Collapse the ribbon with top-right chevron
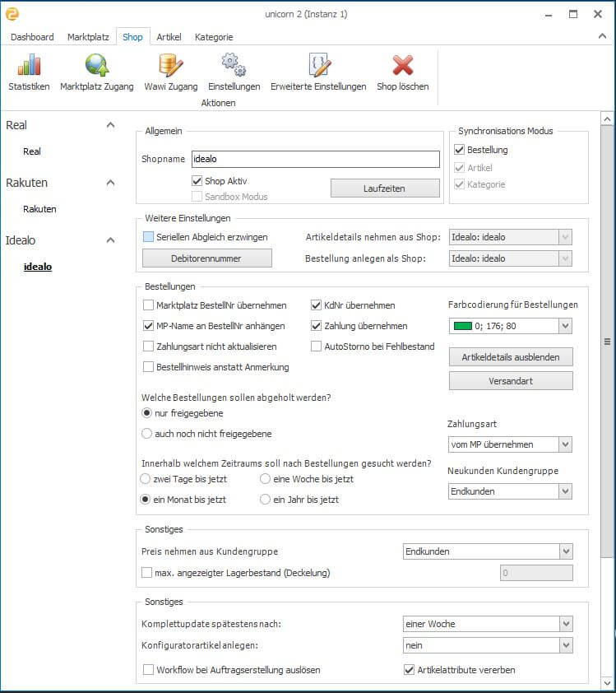616x693 pixels. [x=602, y=36]
